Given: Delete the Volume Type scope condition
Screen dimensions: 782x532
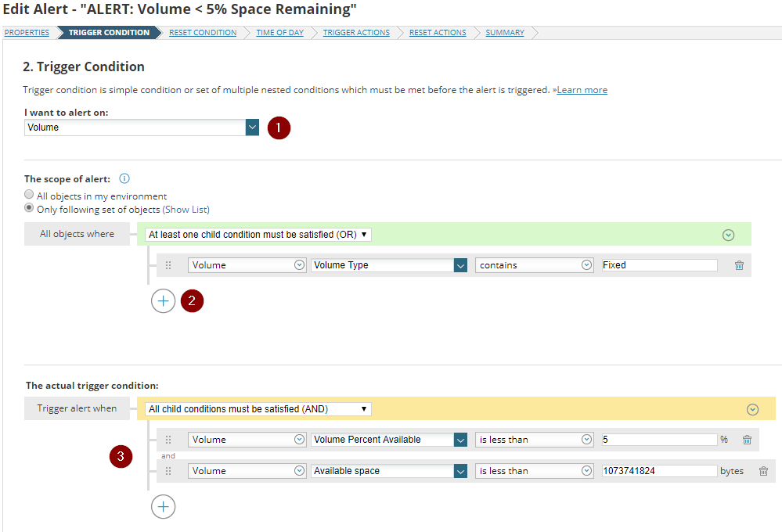Looking at the screenshot, I should click(739, 265).
